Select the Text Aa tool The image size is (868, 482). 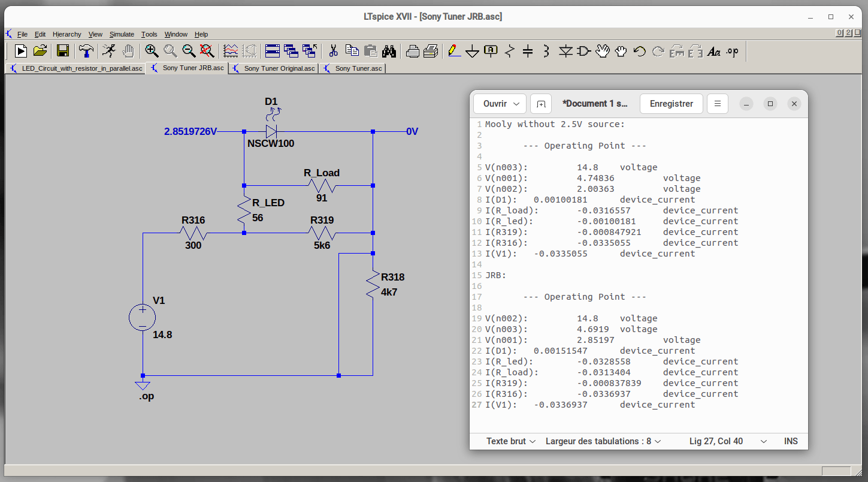(713, 52)
